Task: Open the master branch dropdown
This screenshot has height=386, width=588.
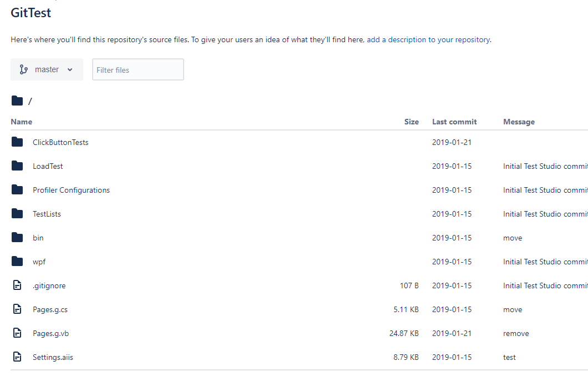Action: [47, 69]
